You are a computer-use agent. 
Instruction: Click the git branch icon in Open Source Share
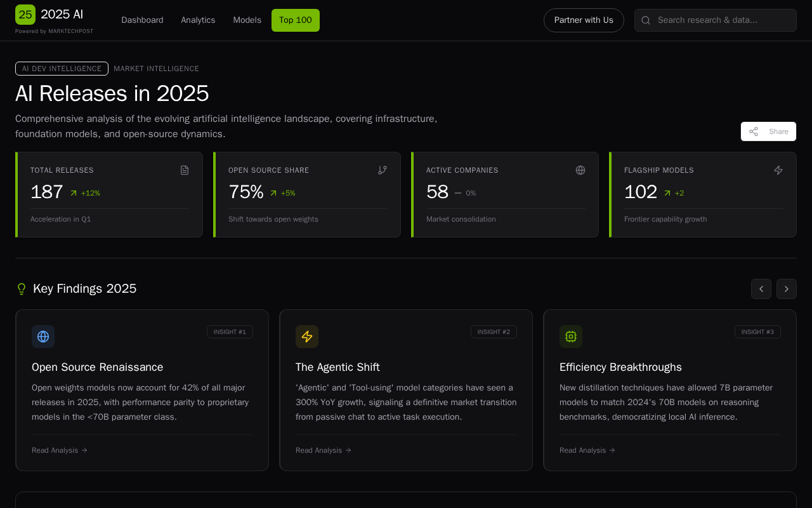pyautogui.click(x=383, y=170)
